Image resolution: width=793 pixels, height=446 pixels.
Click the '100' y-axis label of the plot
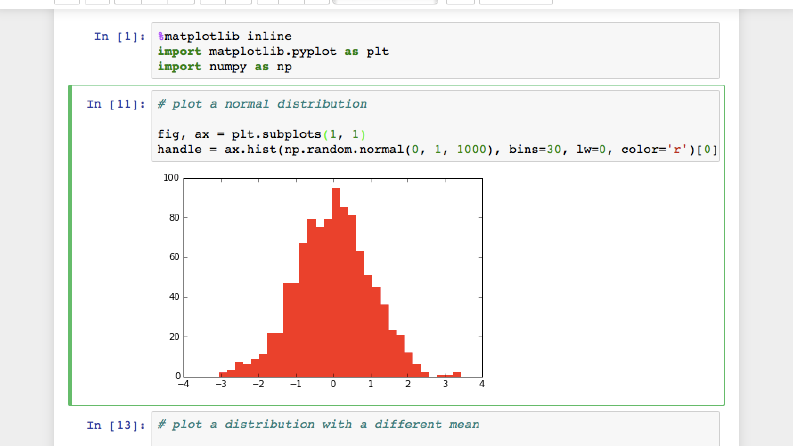click(x=171, y=177)
